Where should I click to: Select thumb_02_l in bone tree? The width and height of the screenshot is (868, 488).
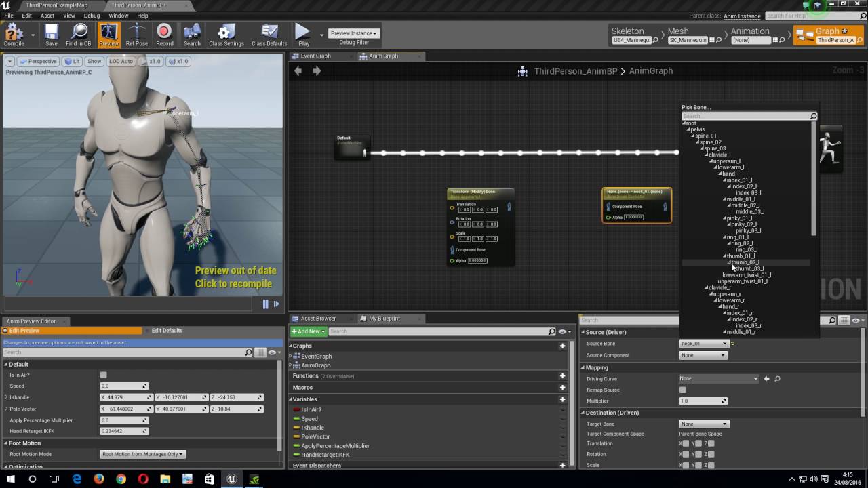point(745,262)
